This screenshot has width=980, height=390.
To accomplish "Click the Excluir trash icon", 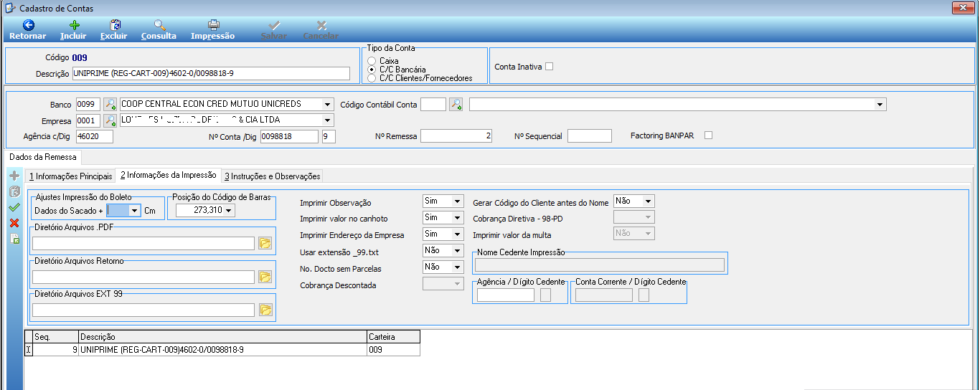I will click(x=114, y=25).
